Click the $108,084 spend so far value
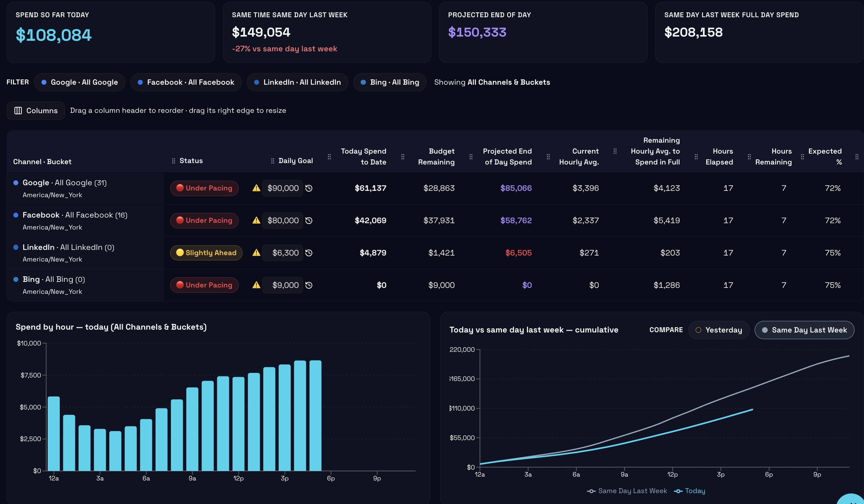Screen dimensions: 864x504 click(53, 35)
